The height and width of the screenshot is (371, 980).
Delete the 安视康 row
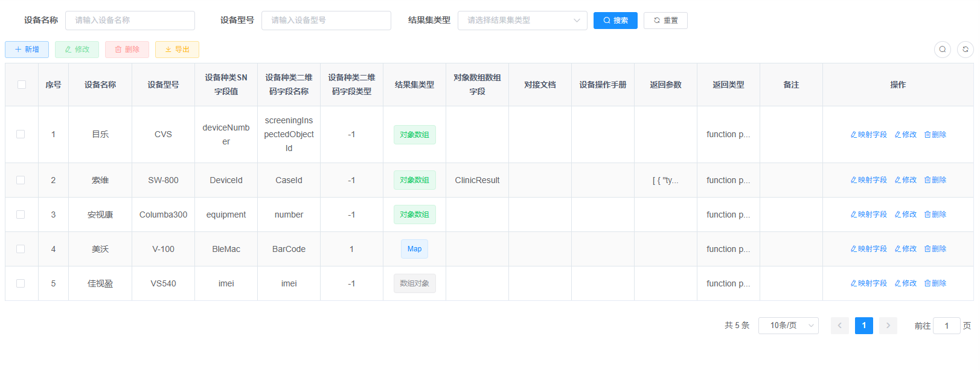[935, 215]
